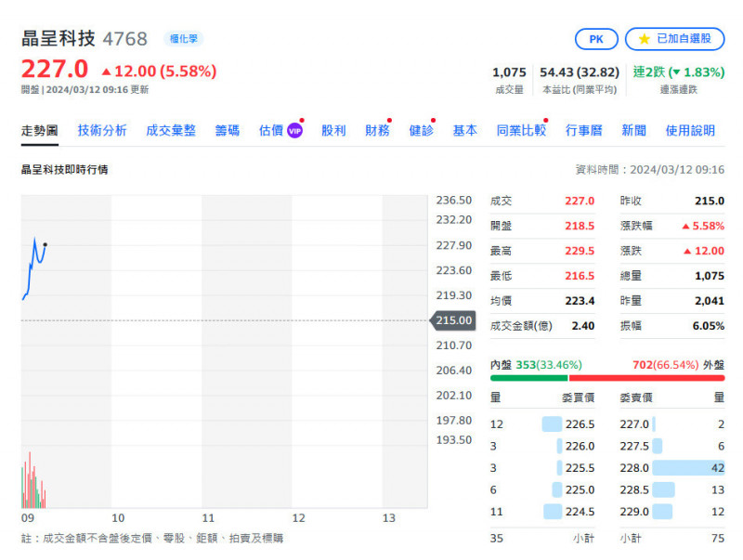Open the 財務 tab
The height and width of the screenshot is (560, 743).
click(x=377, y=130)
